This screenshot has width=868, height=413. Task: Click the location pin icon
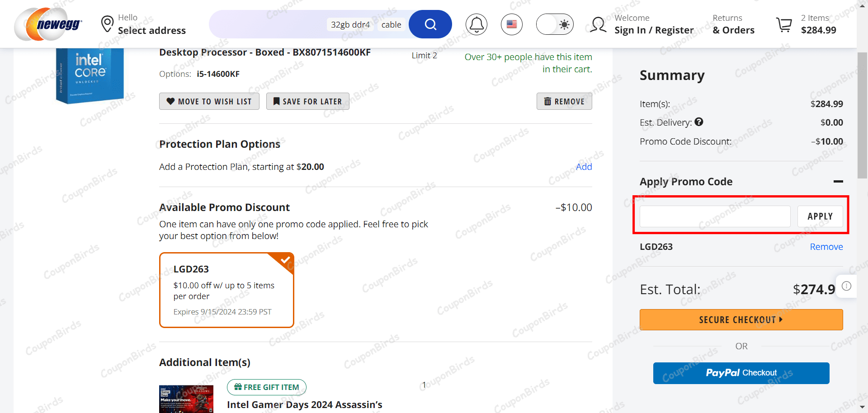pyautogui.click(x=107, y=23)
